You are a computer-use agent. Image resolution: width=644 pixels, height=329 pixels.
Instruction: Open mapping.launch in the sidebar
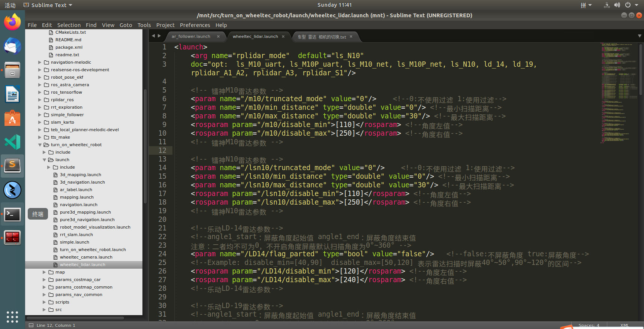click(77, 197)
